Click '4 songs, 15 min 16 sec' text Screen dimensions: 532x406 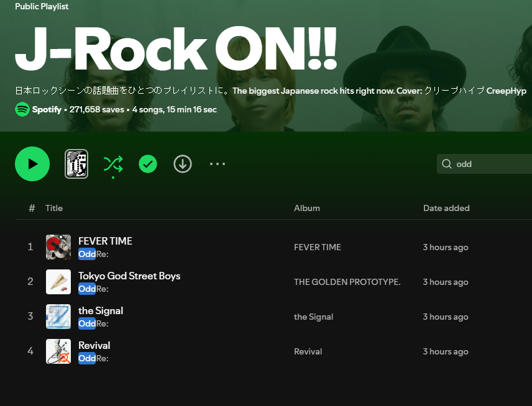[x=175, y=109]
